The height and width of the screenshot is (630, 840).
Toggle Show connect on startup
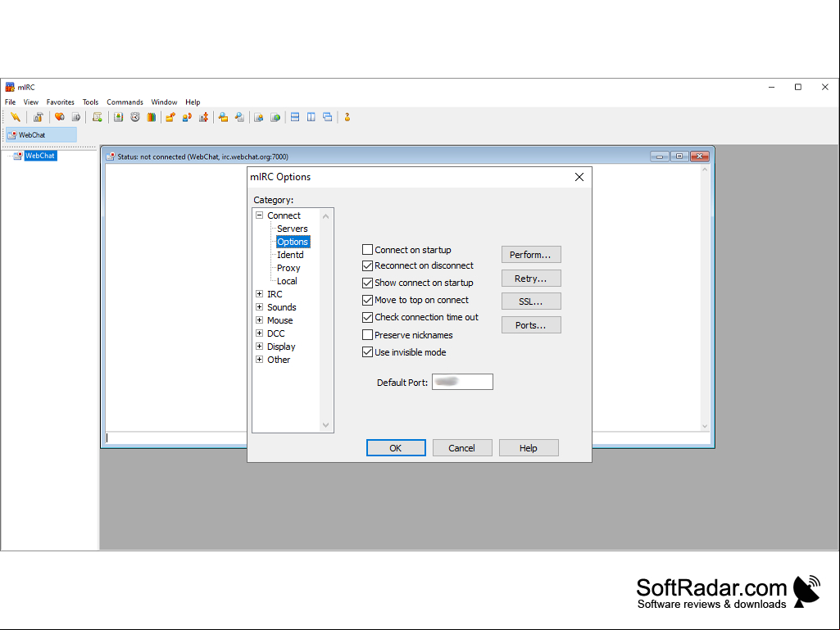[x=367, y=283]
